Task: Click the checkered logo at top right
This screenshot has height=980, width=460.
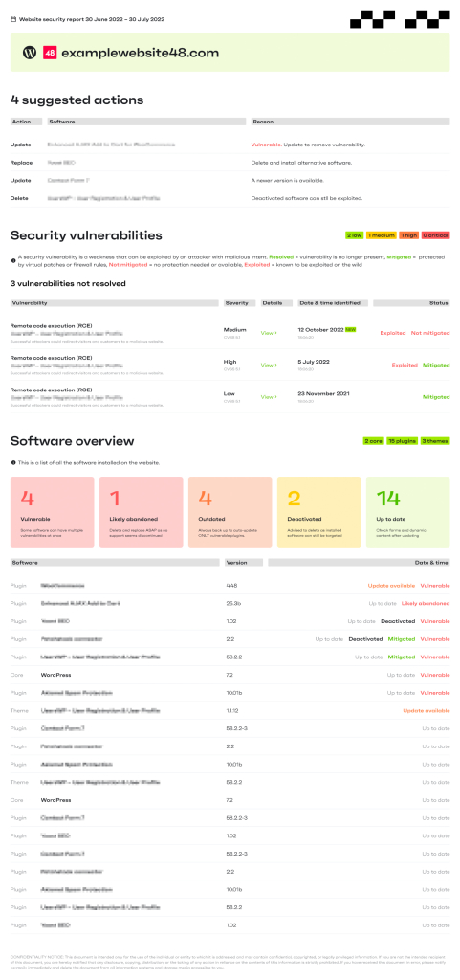Action: coord(400,19)
